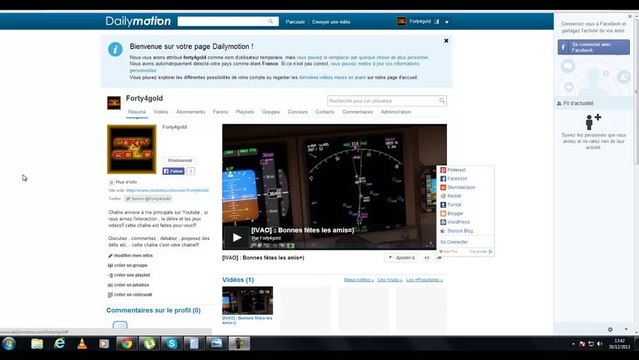Click the user search magnifier icon
The image size is (639, 360).
click(x=442, y=100)
